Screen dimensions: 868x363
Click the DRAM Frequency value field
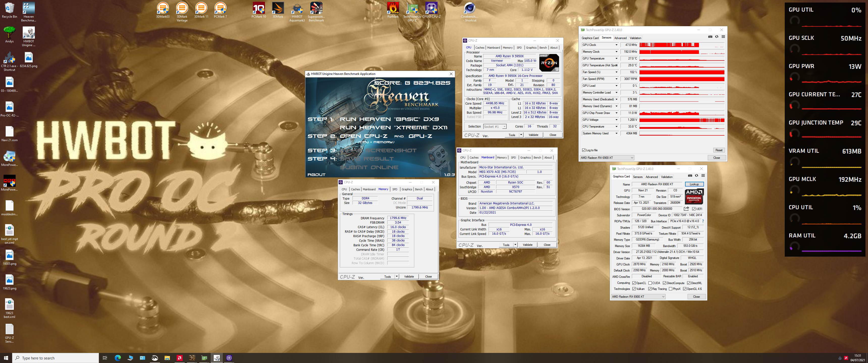tap(398, 218)
